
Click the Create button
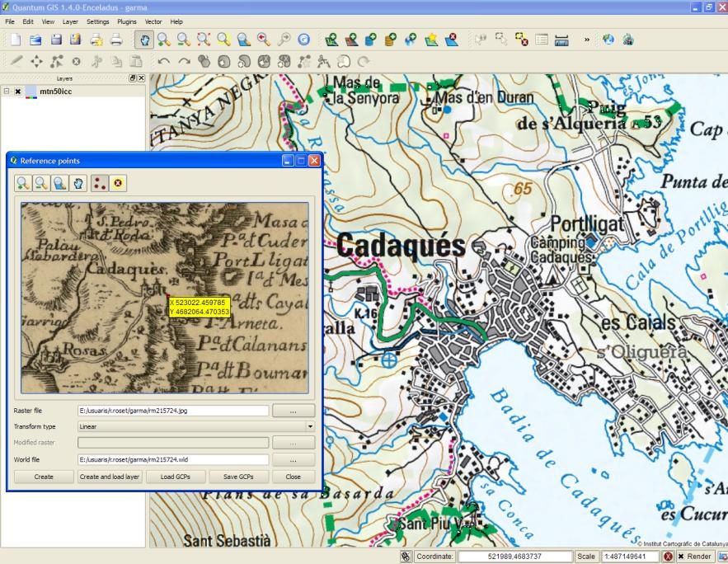[x=44, y=477]
